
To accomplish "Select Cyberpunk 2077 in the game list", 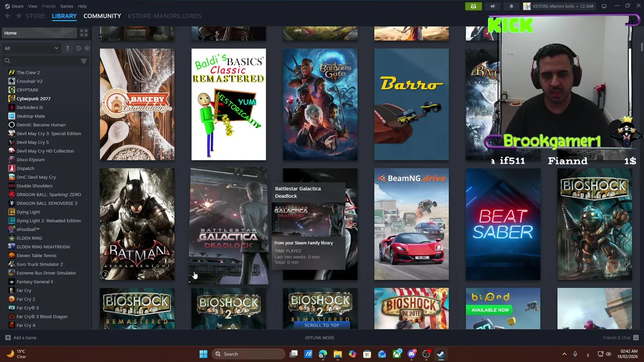I will [x=33, y=99].
